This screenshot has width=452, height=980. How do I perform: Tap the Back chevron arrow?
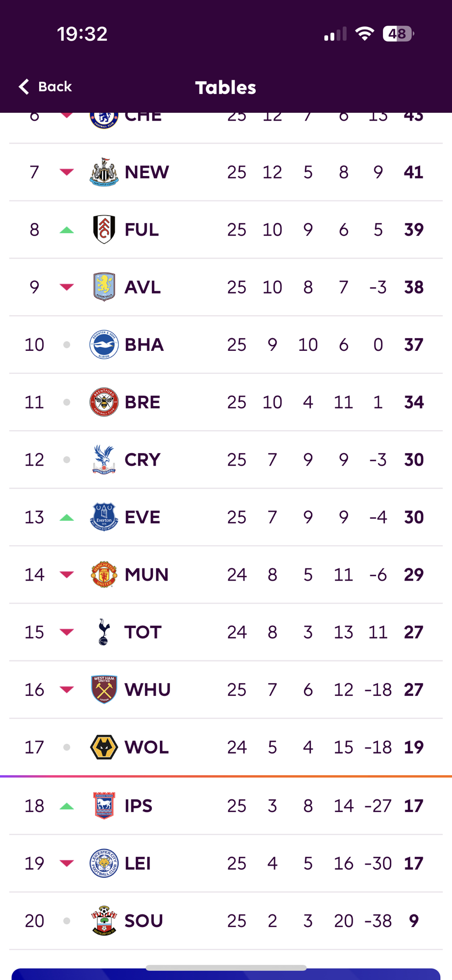24,87
